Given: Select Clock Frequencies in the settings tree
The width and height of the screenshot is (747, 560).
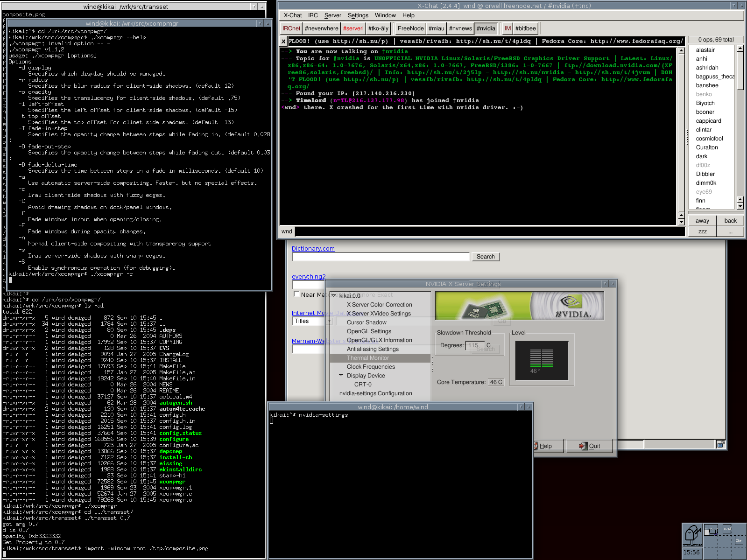Looking at the screenshot, I should click(371, 367).
